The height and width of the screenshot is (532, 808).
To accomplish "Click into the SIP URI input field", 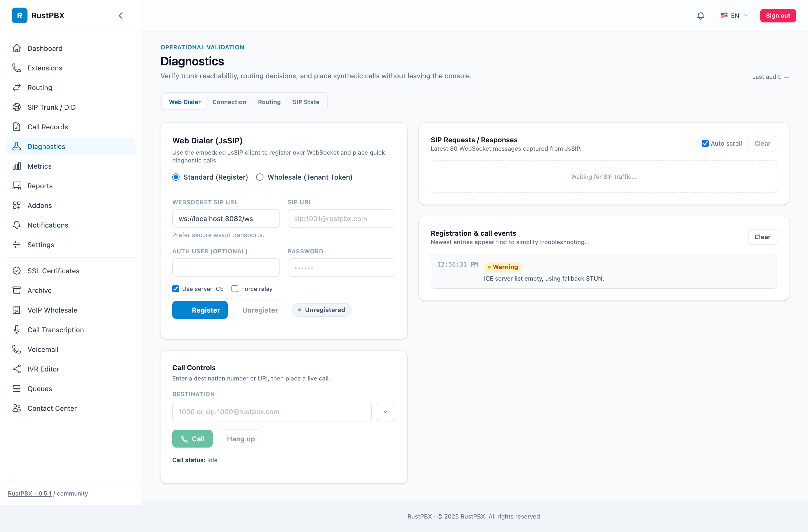I will tap(341, 219).
